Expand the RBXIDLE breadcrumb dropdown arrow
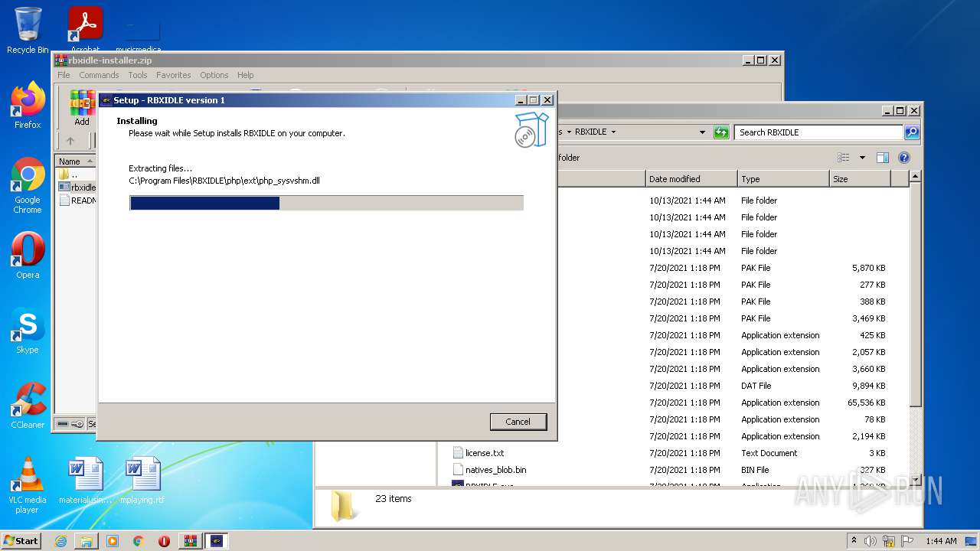 click(613, 132)
